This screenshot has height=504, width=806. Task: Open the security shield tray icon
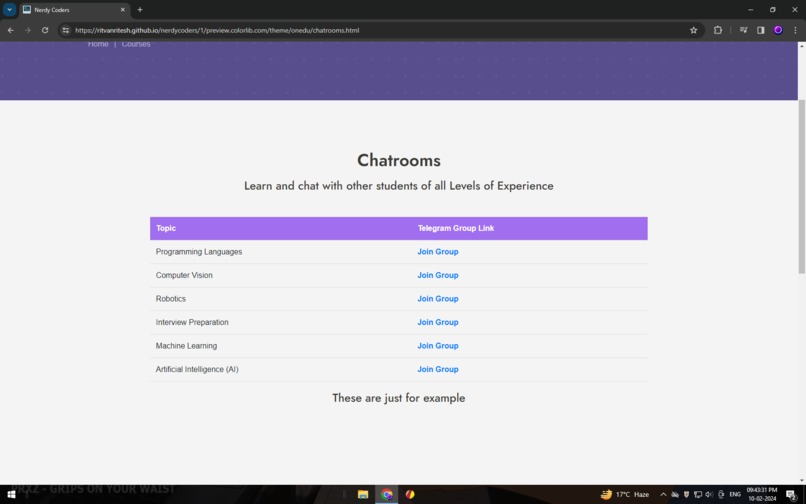[686, 495]
